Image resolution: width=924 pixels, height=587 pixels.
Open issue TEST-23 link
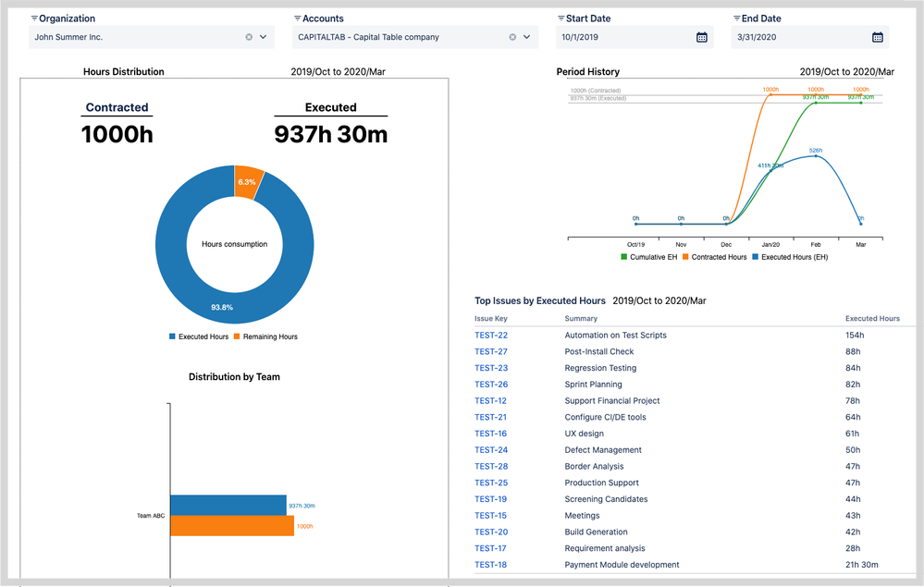(x=491, y=368)
